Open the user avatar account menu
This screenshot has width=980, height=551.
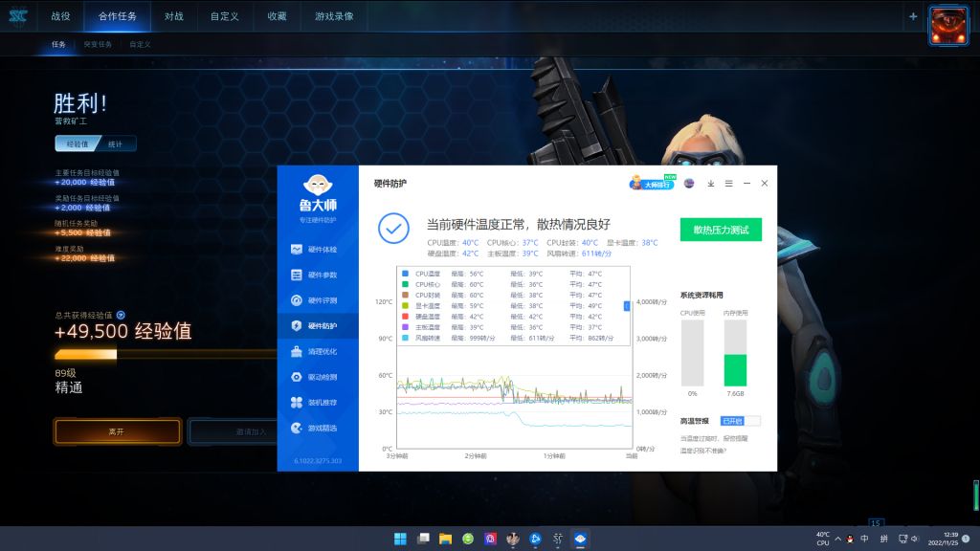[691, 183]
